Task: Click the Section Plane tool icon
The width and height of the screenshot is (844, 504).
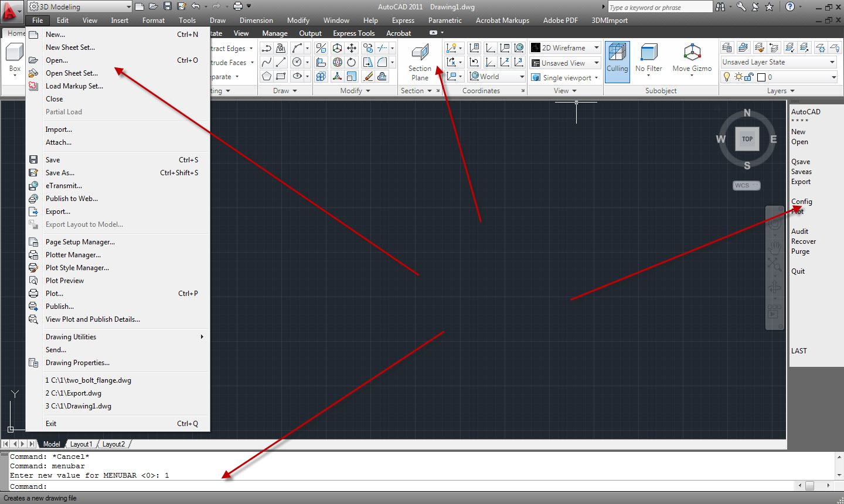Action: tap(420, 54)
